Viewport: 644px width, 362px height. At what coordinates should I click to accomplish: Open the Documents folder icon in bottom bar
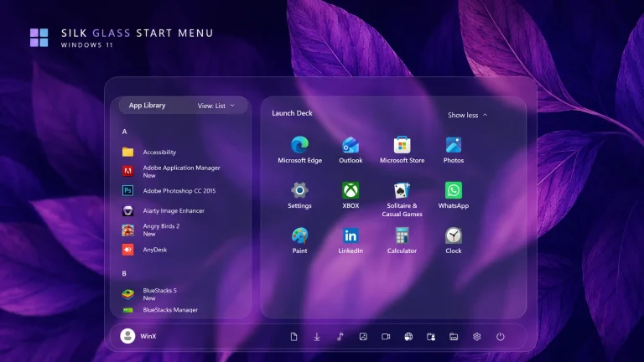(x=293, y=337)
